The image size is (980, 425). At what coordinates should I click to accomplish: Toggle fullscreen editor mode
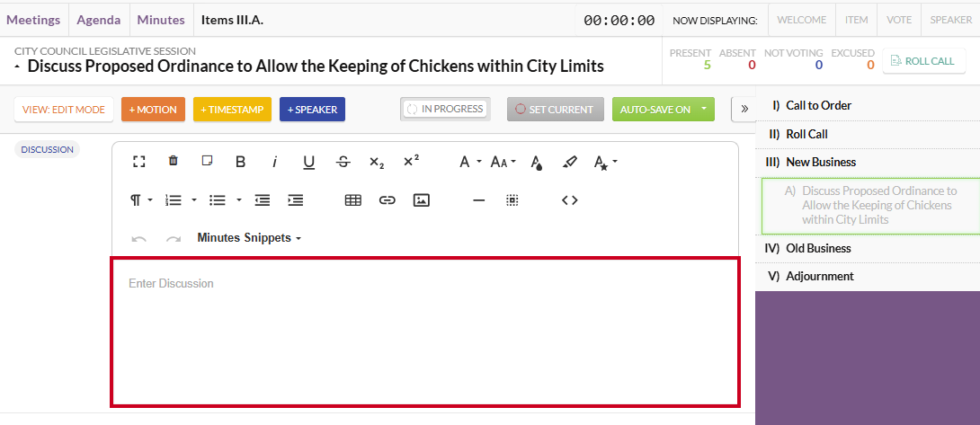(138, 162)
